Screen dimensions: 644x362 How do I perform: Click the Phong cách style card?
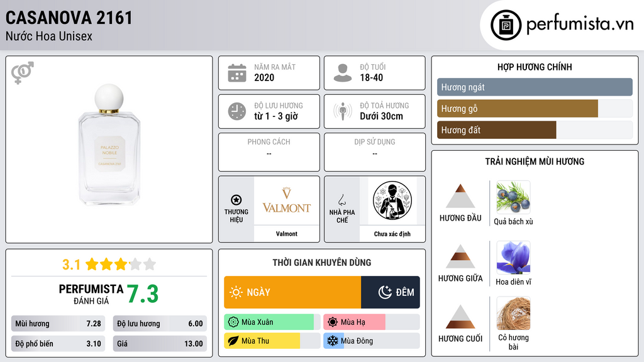point(269,152)
